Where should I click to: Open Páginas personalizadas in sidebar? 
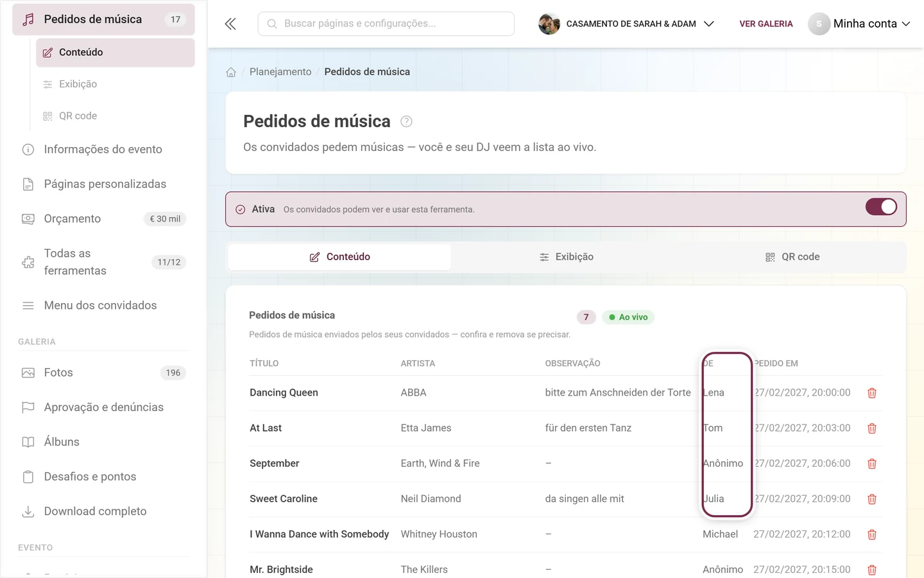[103, 184]
